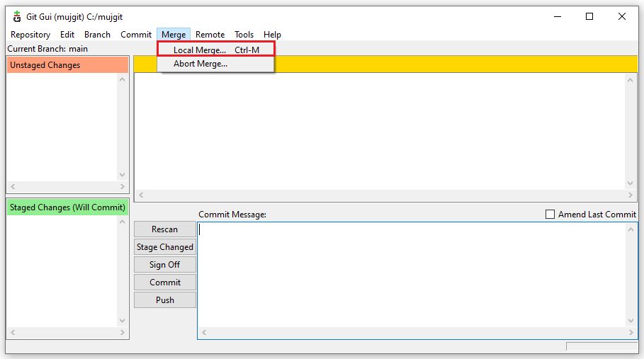This screenshot has height=359, width=644.
Task: Click the Sign Off button
Action: [164, 265]
